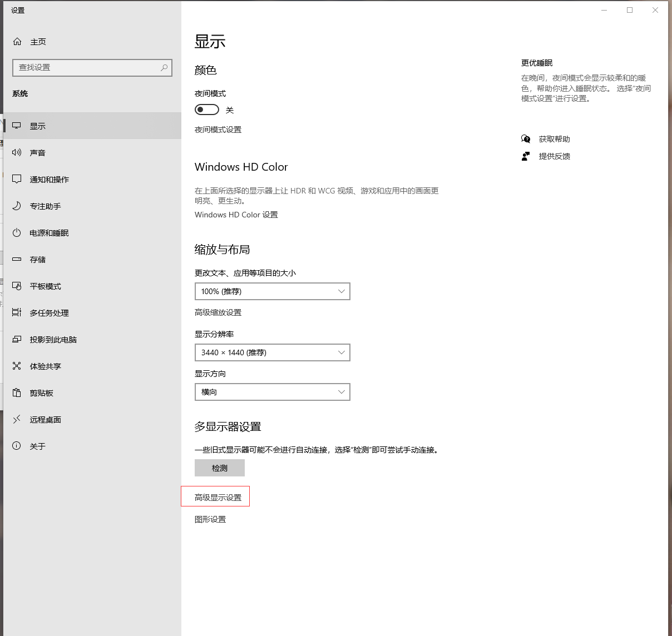Click the 查找设置 search field
The height and width of the screenshot is (636, 672).
[x=92, y=67]
